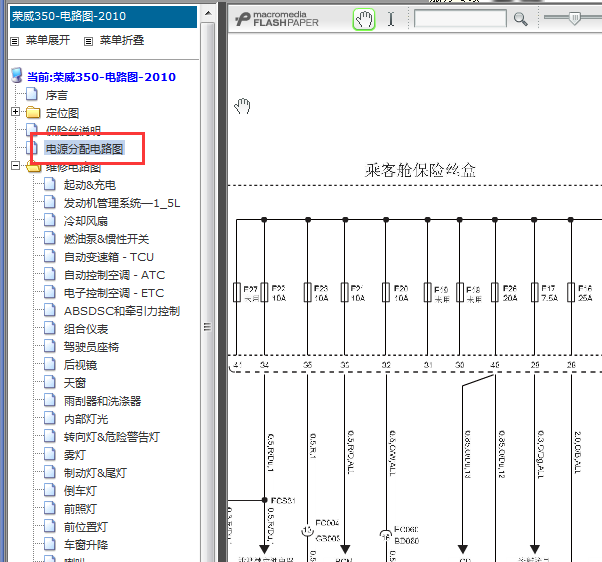Adjust the zoom slider handle
Viewport: 602px width, 562px height.
(x=574, y=18)
